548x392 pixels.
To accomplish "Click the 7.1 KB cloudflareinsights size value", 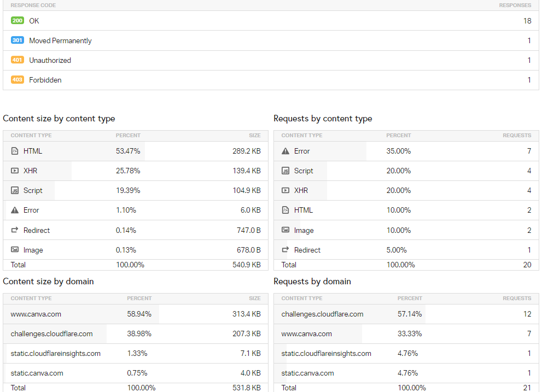I will pyautogui.click(x=250, y=353).
